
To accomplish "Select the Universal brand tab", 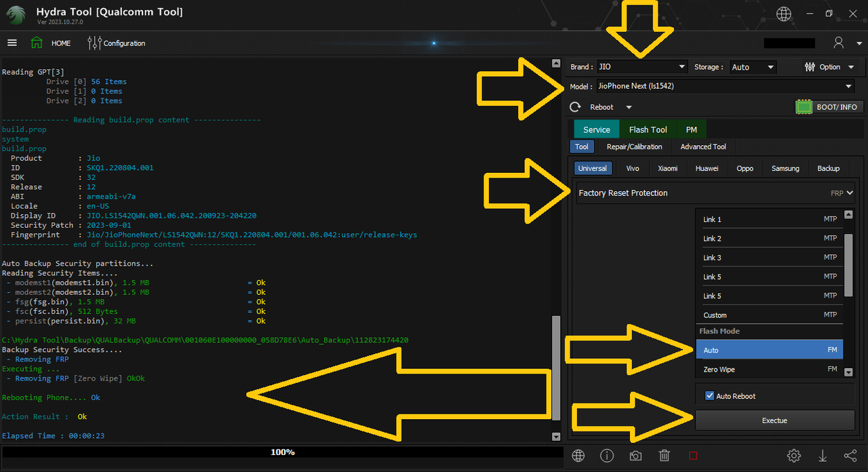I will 593,168.
